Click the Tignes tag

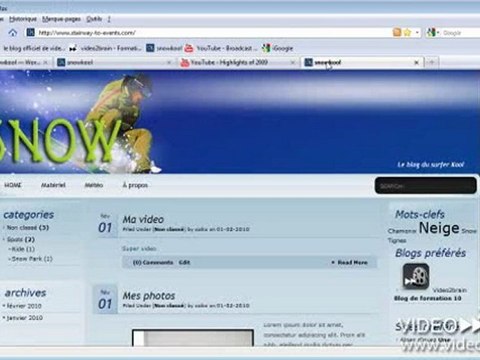click(397, 240)
